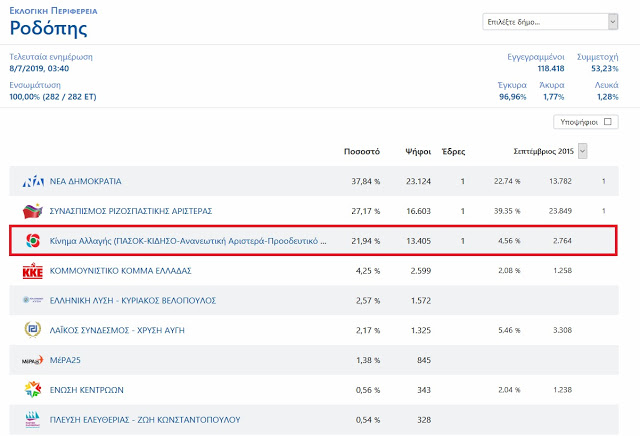The height and width of the screenshot is (436, 640).
Task: Open ΚΟΜΜΟΥΝΙΣΤΙΚΟ ΚΟΜΜΑ ΕΛΛΑΔΑΣ link
Action: (120, 271)
